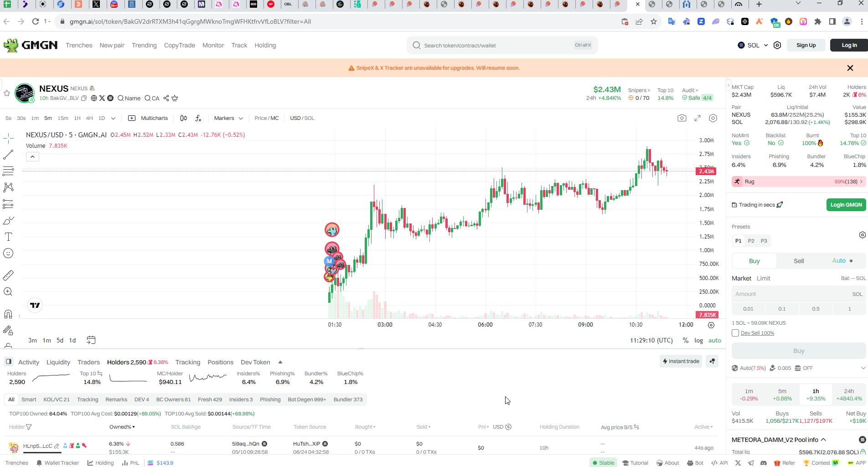Image resolution: width=868 pixels, height=467 pixels.
Task: Open the SOL chain selector dropdown
Action: (753, 45)
